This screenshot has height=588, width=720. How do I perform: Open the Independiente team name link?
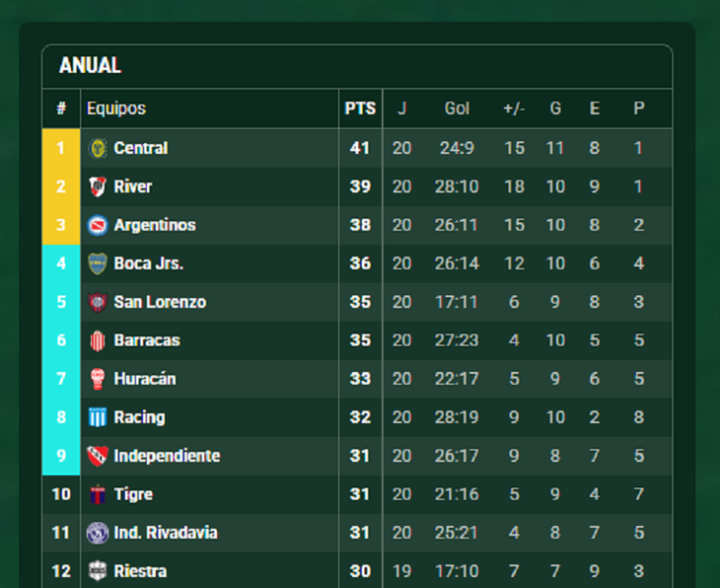click(167, 456)
